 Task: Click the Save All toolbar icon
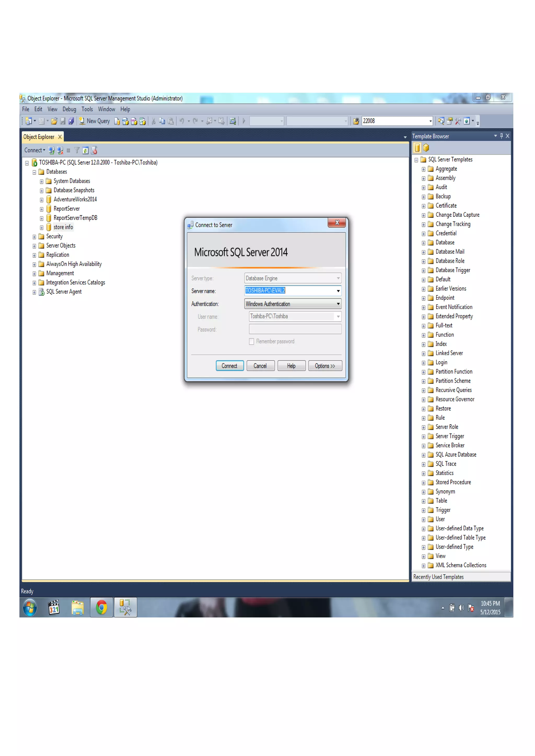click(71, 121)
